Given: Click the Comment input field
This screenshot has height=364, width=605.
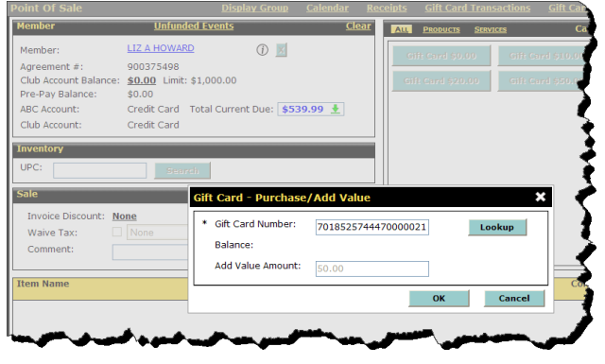Looking at the screenshot, I should pos(150,252).
